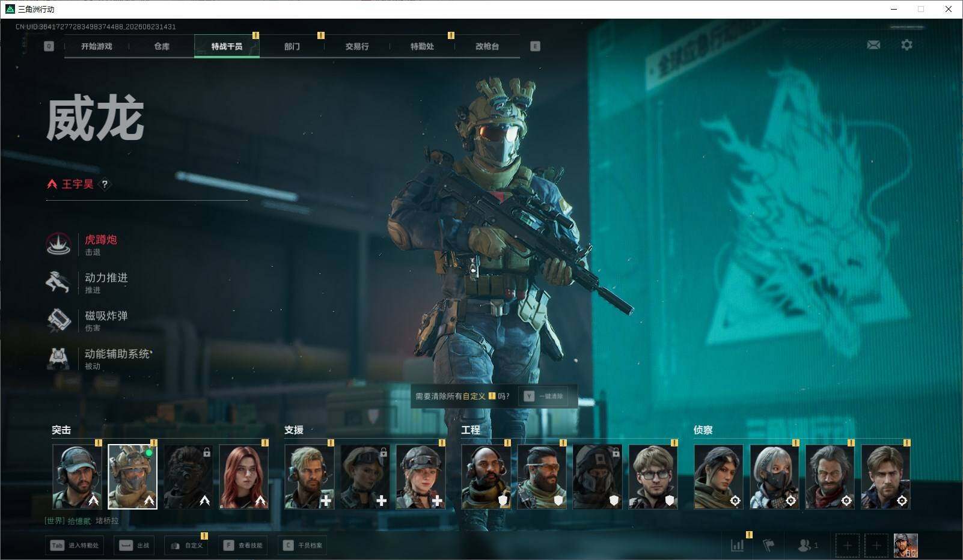Viewport: 963px width, 560px height.
Task: Click the 工程 class heading
Action: 471,430
